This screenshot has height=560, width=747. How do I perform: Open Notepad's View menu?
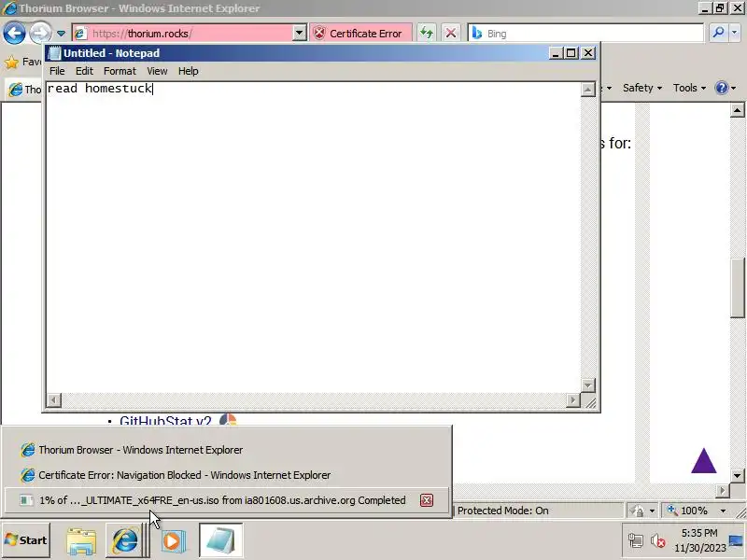click(x=157, y=71)
